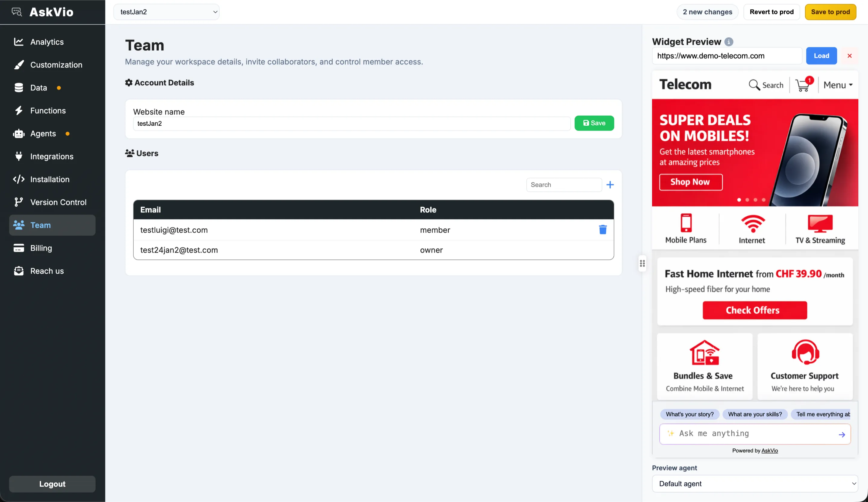Select Reach us menu item
This screenshot has width=868, height=502.
[52, 271]
